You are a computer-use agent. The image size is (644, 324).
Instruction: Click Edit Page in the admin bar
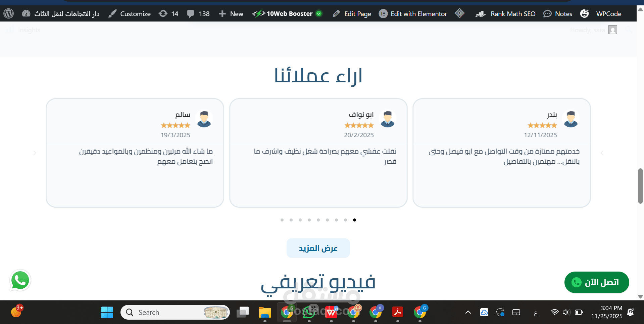tap(352, 14)
